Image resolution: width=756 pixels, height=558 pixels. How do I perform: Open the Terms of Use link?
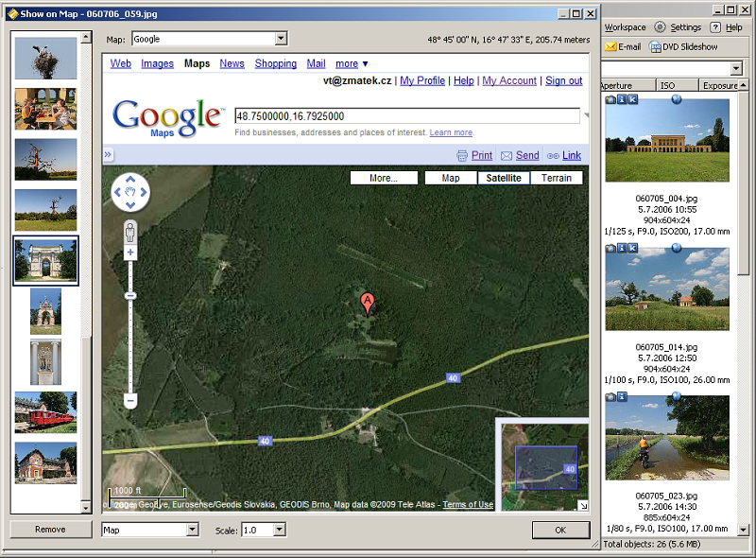coord(468,504)
